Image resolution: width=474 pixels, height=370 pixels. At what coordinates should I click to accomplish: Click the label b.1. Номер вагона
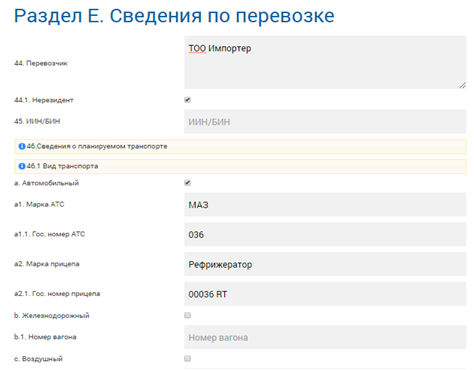(45, 337)
